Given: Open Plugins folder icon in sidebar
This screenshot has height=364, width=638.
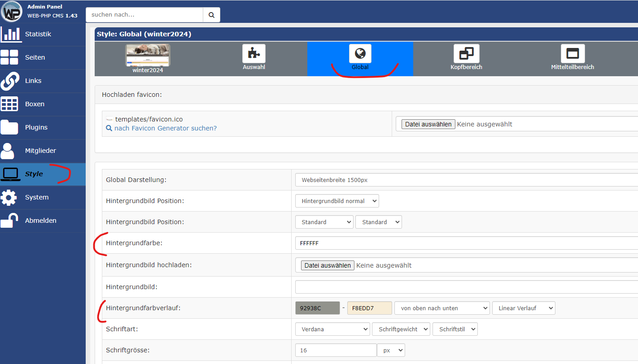Looking at the screenshot, I should point(10,127).
